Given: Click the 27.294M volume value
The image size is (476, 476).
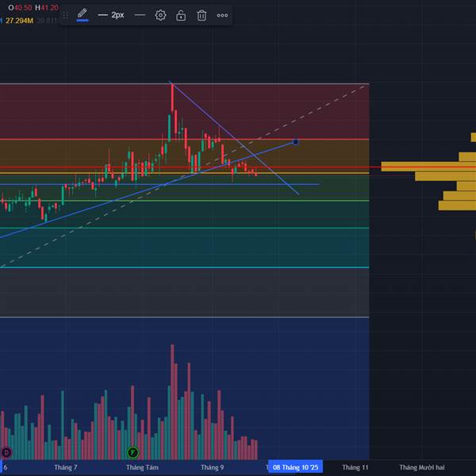Looking at the screenshot, I should tap(19, 21).
